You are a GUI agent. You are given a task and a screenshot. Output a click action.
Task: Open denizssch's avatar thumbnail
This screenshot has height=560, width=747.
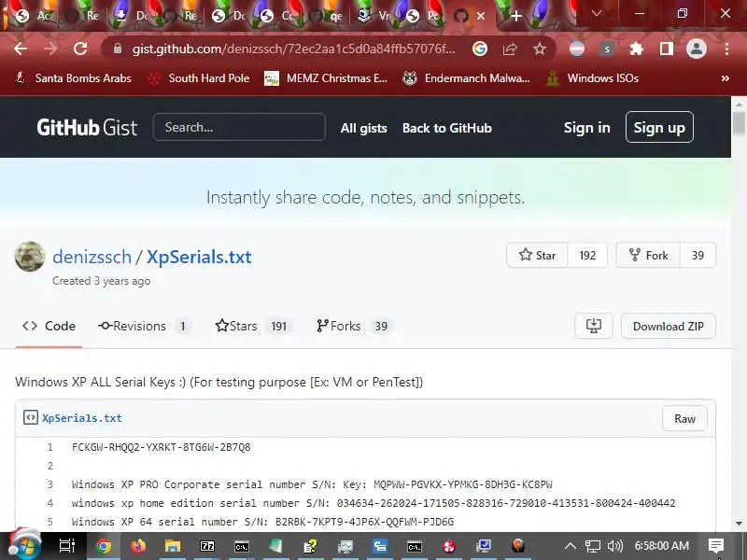click(x=30, y=256)
